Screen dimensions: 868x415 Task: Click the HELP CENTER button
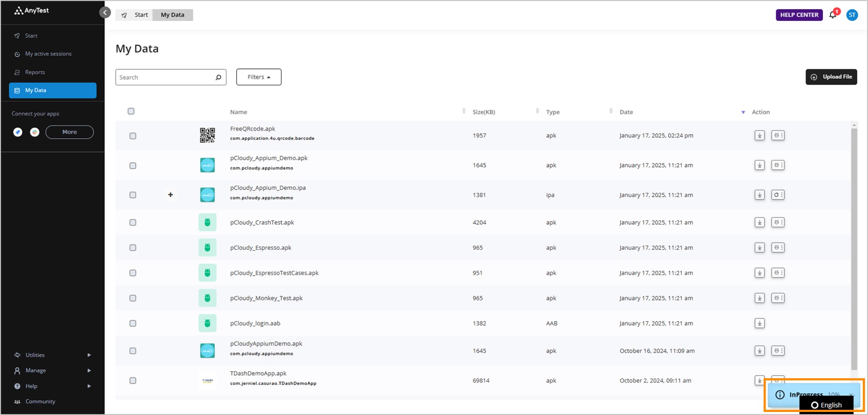(x=799, y=15)
